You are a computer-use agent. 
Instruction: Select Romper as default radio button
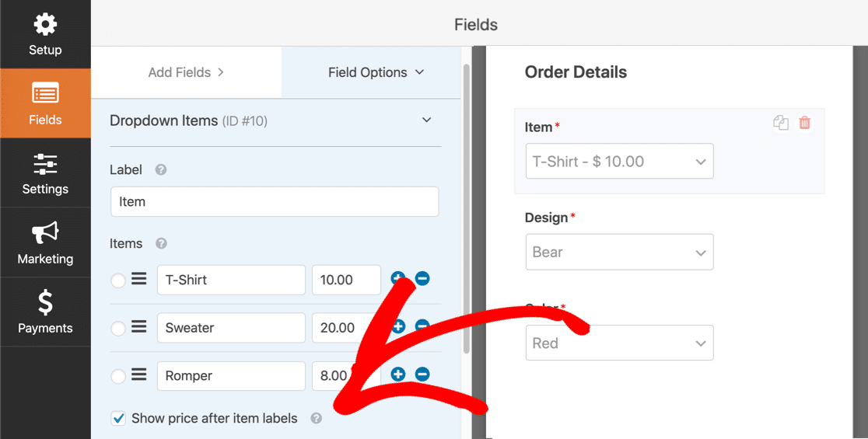(x=118, y=377)
